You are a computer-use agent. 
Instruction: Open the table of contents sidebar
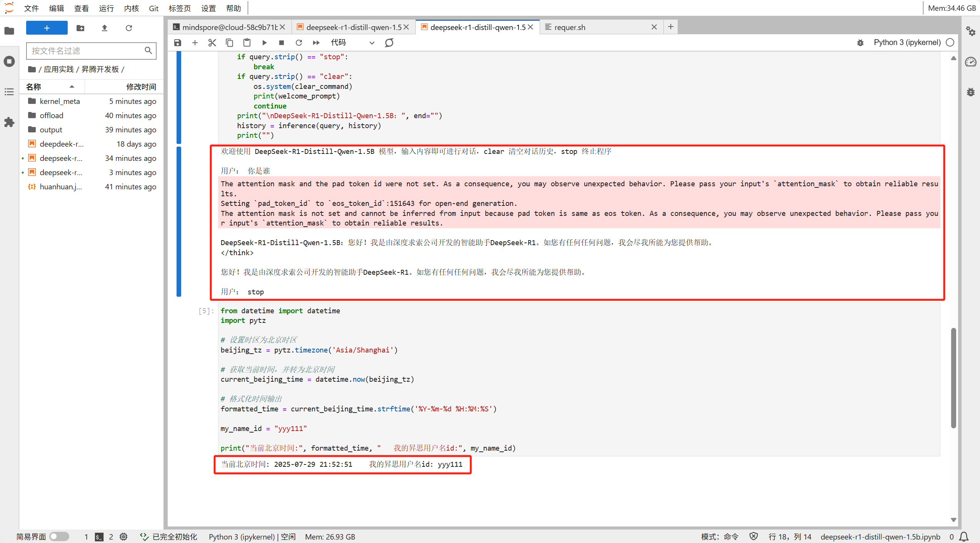(x=9, y=92)
